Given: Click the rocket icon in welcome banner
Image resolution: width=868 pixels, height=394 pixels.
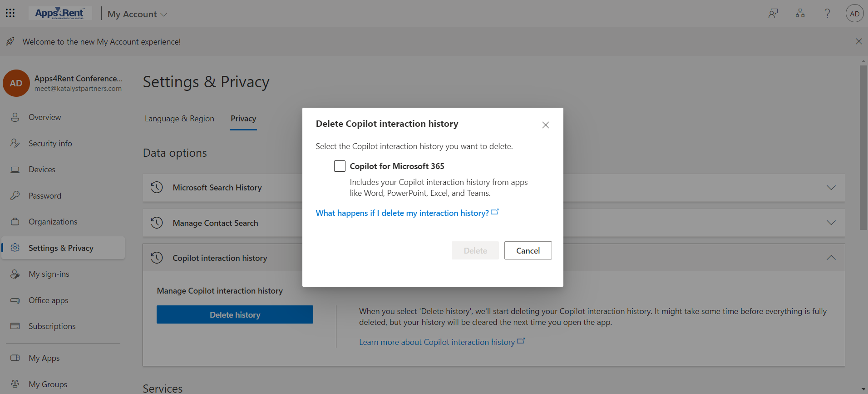Looking at the screenshot, I should [x=10, y=41].
